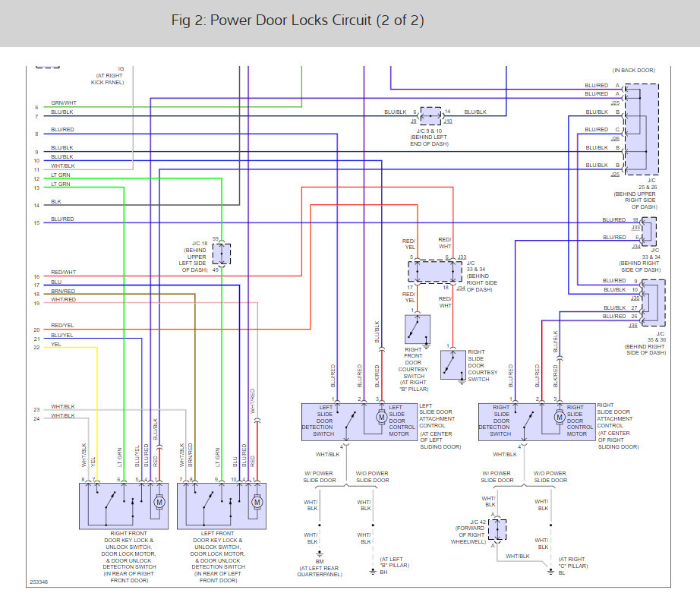Click the left front door key lock caption
Image resolution: width=700 pixels, height=615 pixels.
tap(218, 557)
